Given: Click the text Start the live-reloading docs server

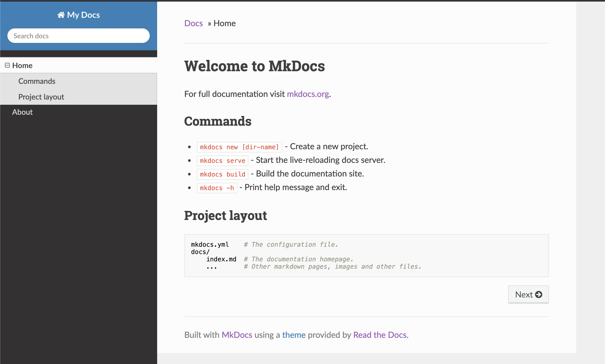Looking at the screenshot, I should (321, 160).
